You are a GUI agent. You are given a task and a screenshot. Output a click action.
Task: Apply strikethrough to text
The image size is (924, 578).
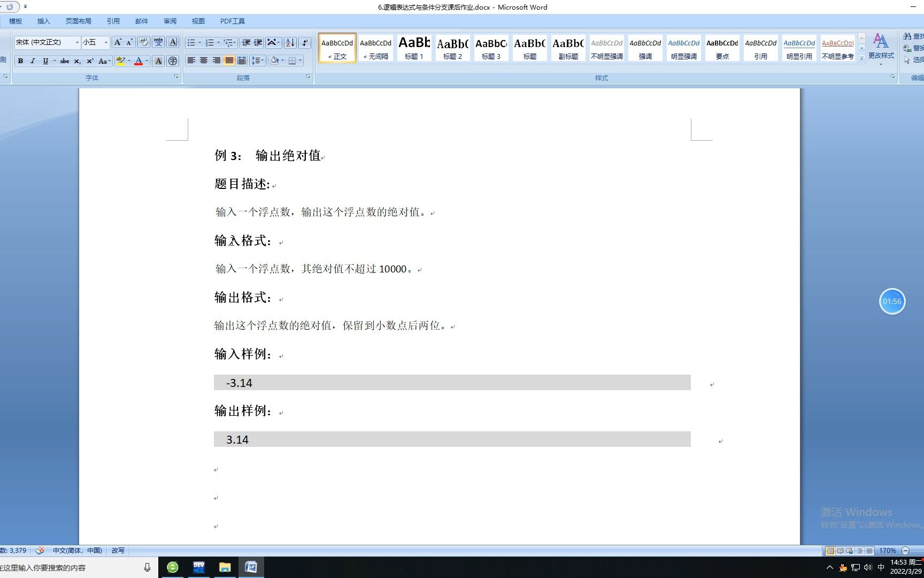coord(64,60)
